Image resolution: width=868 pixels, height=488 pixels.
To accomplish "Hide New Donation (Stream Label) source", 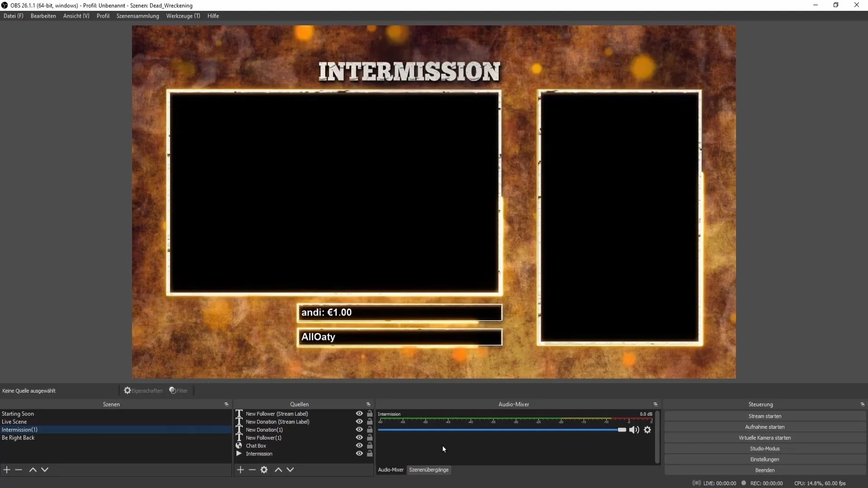I will [x=359, y=422].
